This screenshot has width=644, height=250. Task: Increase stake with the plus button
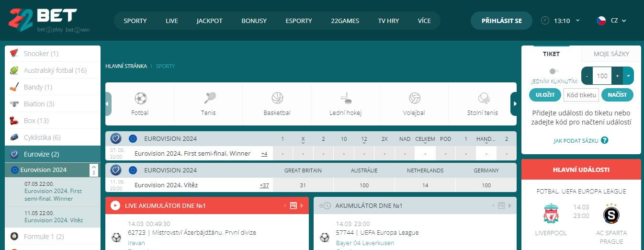coord(617,76)
